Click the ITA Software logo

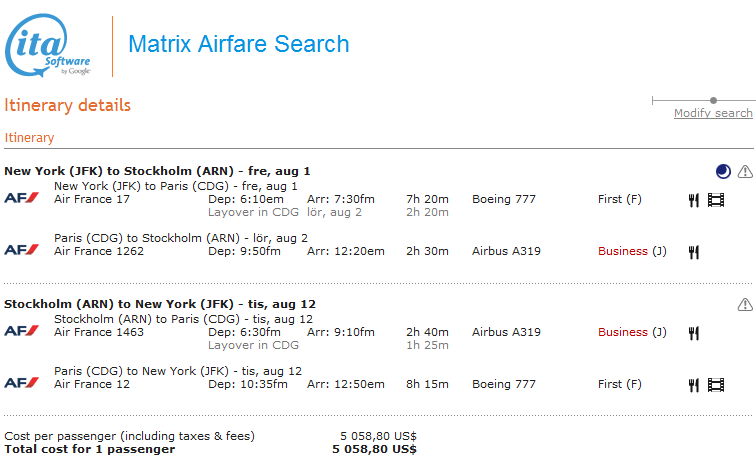click(x=50, y=46)
